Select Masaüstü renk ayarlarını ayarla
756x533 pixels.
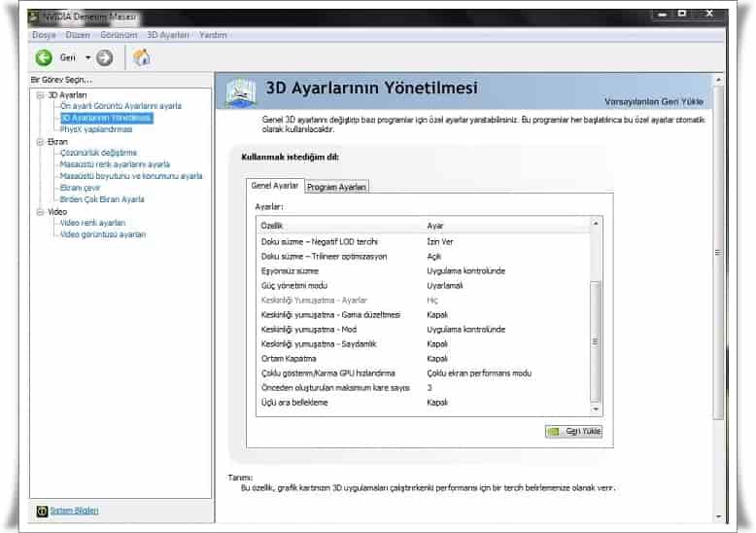(115, 164)
